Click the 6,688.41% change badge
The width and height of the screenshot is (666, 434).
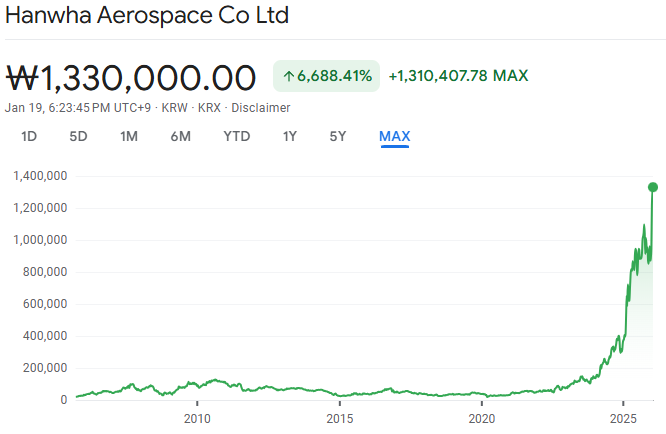click(x=326, y=76)
